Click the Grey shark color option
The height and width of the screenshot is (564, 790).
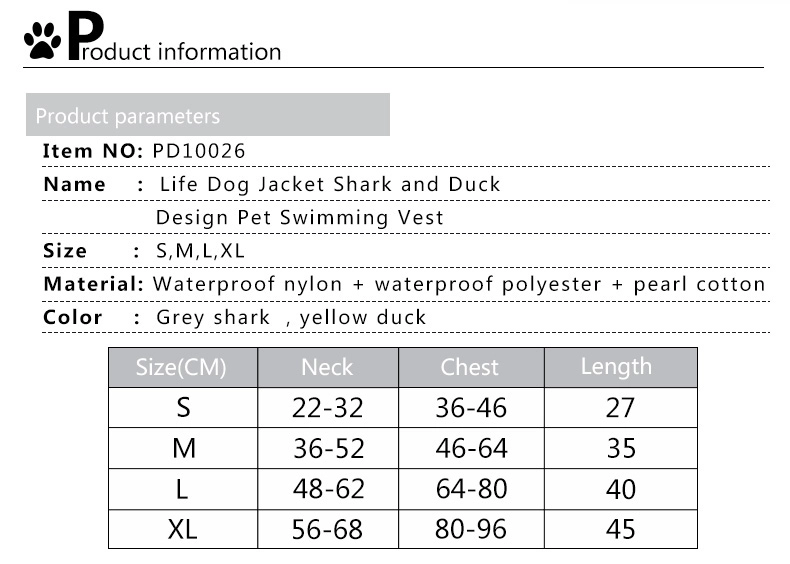(213, 318)
